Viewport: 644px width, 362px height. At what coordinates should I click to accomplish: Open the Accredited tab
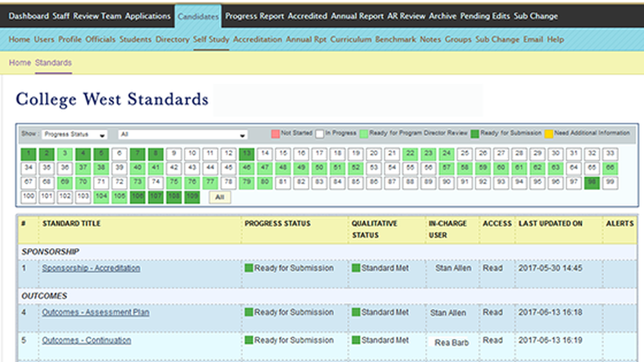[307, 16]
